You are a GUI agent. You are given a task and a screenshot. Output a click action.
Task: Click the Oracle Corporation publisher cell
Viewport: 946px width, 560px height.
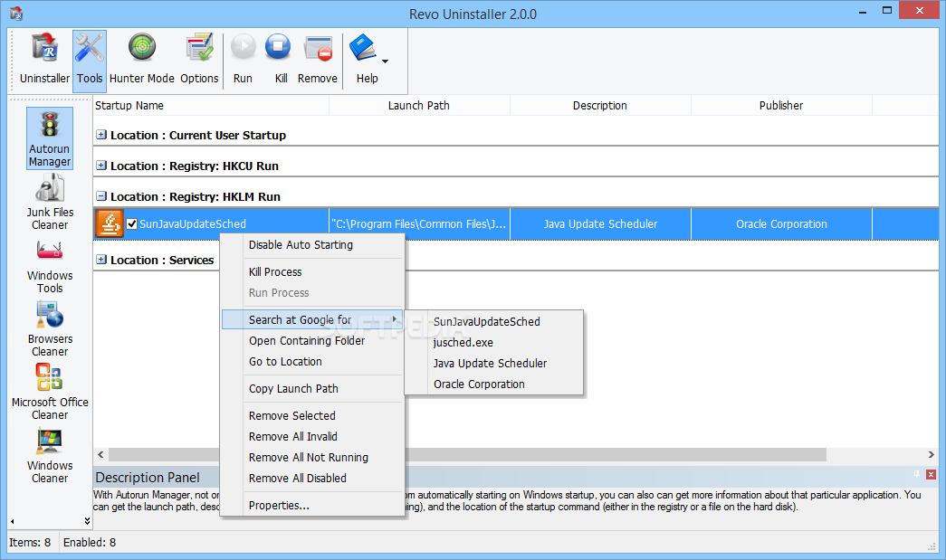pyautogui.click(x=781, y=224)
